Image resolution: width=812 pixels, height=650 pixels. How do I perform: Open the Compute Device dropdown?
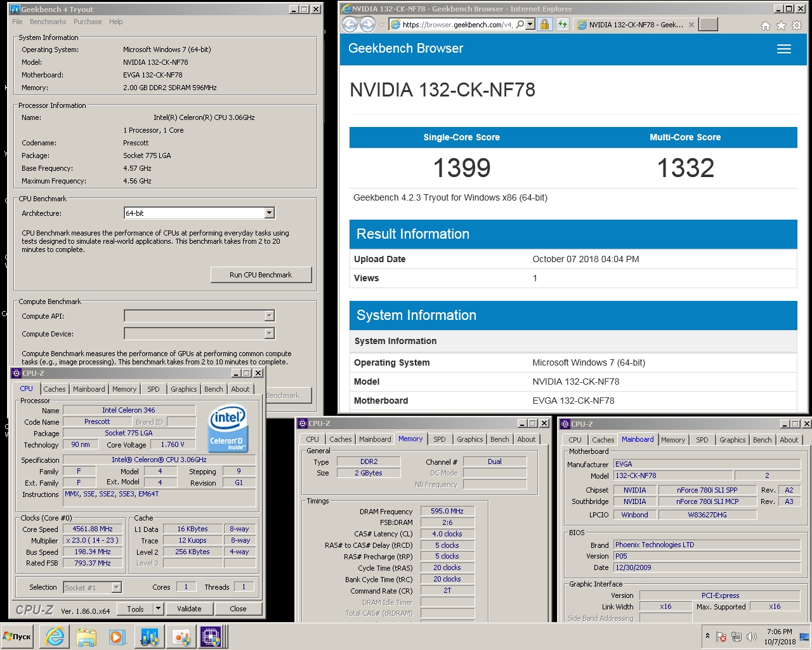[x=269, y=333]
